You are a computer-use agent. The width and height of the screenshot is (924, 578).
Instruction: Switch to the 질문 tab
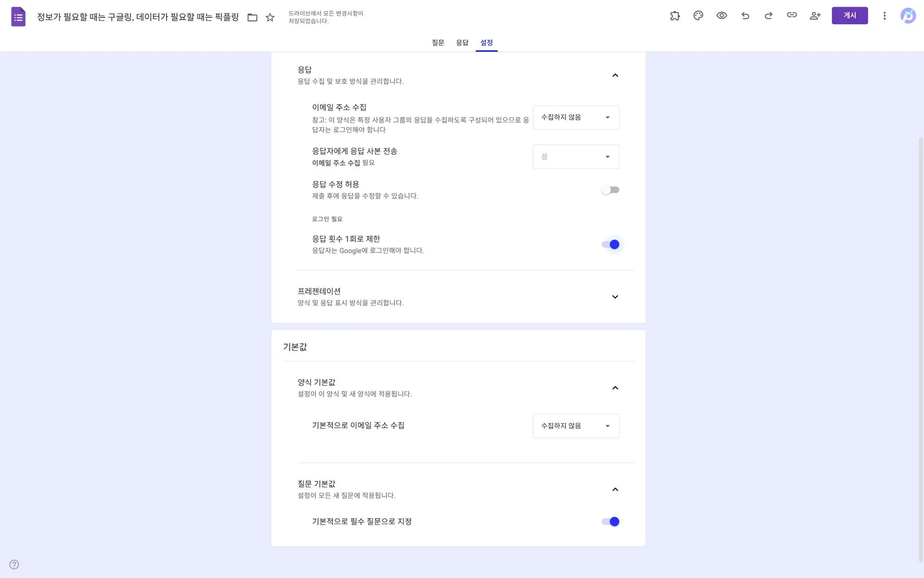coord(437,42)
